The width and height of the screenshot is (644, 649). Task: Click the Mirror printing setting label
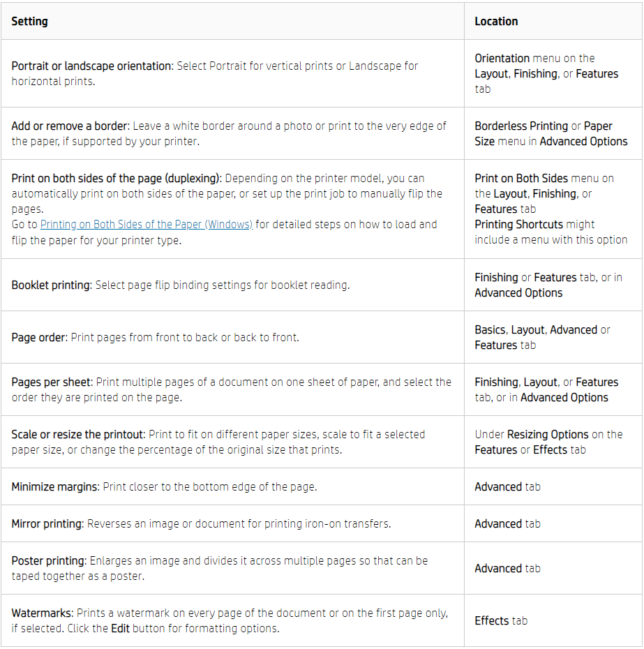click(x=47, y=524)
